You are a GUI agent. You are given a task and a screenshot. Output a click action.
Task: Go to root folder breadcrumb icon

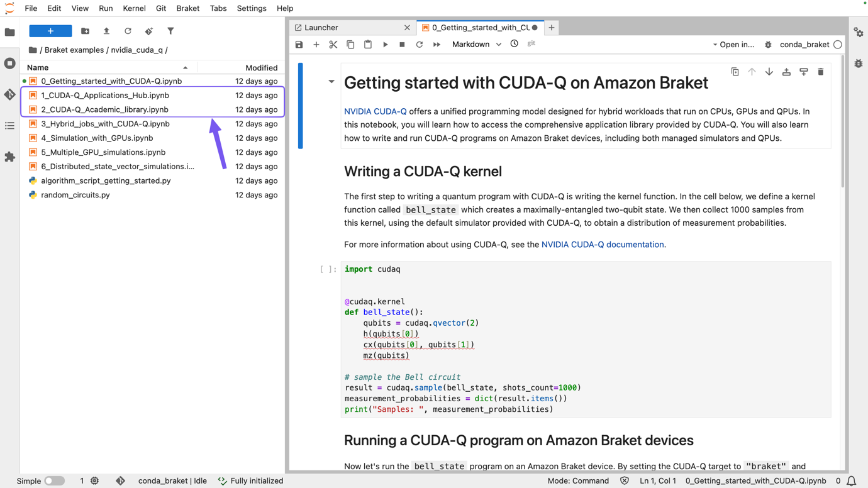33,50
